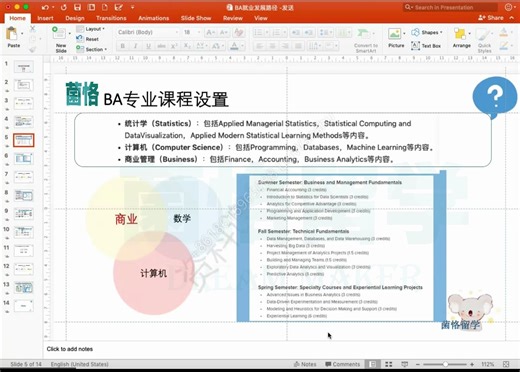The height and width of the screenshot is (372, 520).
Task: Click Convert to SmartArt
Action: [x=366, y=40]
